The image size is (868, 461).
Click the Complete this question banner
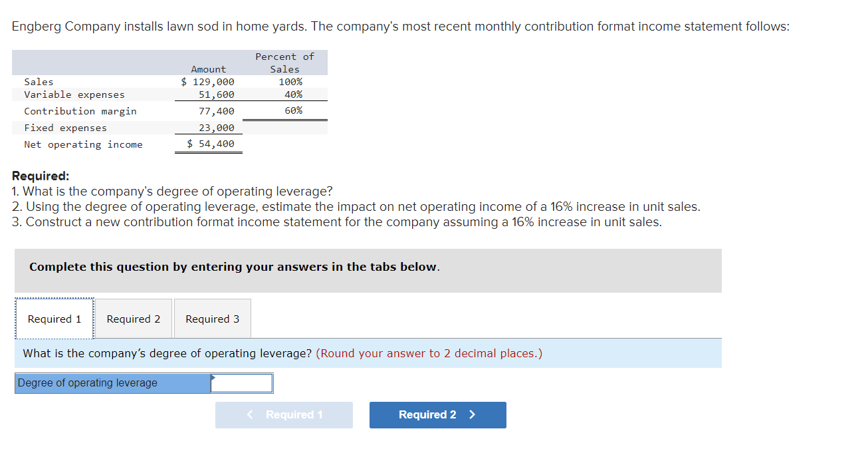pyautogui.click(x=368, y=271)
